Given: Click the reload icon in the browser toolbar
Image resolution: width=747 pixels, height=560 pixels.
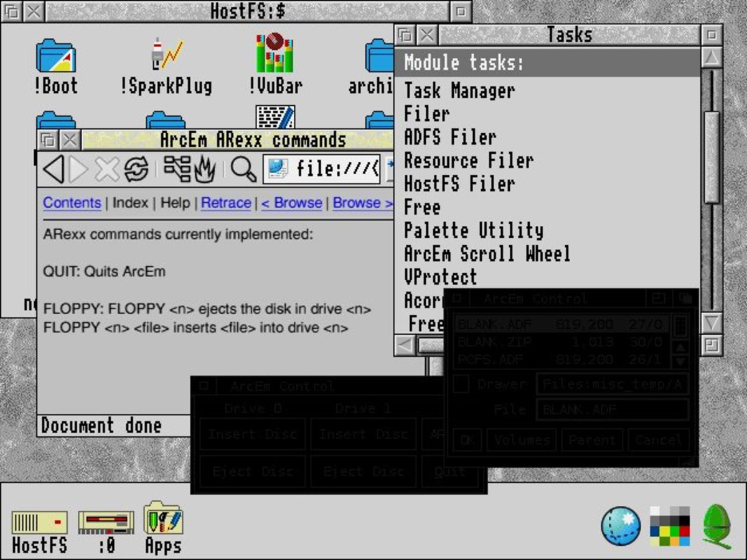Looking at the screenshot, I should (x=137, y=168).
